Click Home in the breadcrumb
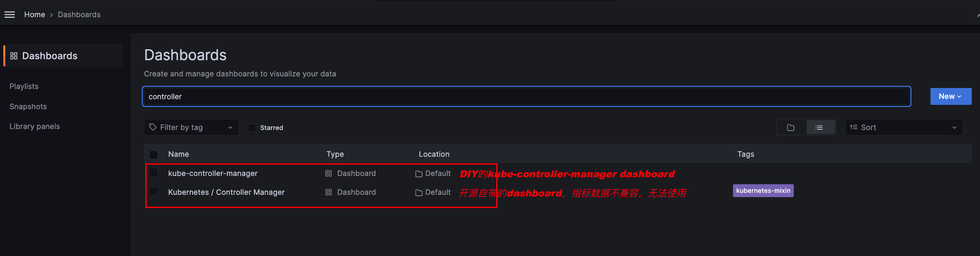The height and width of the screenshot is (256, 980). point(35,15)
